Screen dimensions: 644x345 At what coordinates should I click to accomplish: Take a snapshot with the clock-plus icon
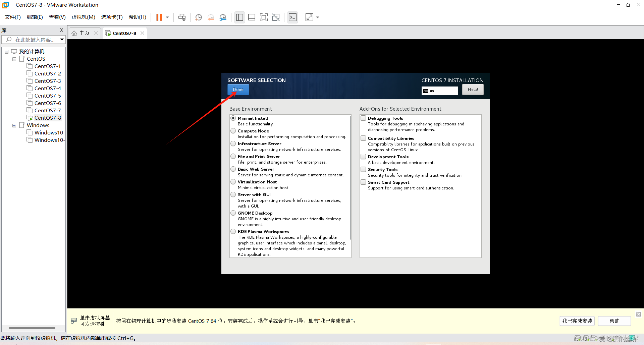[x=199, y=17]
